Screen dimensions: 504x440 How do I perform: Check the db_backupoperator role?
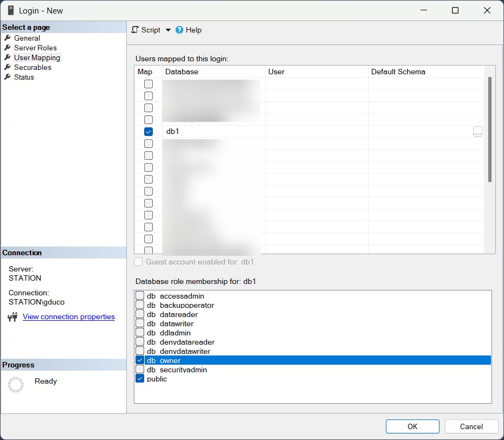click(140, 305)
